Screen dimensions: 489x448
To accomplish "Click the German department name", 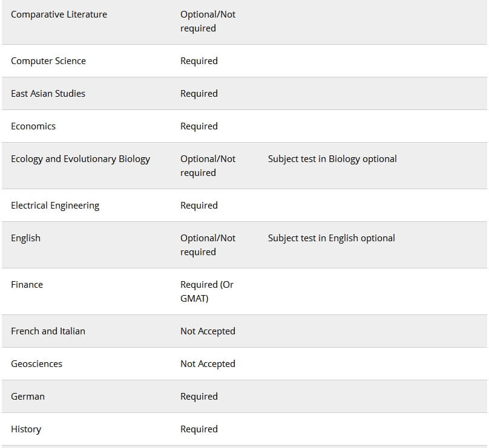I will pos(28,397).
